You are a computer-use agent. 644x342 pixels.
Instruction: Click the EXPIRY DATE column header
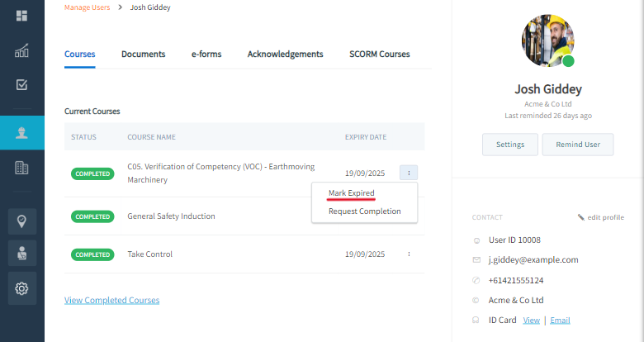click(x=366, y=137)
